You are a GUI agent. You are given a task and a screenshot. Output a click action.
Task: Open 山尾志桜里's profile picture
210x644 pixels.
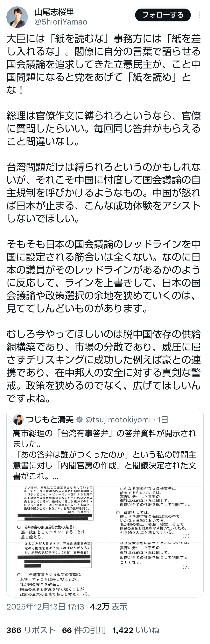(17, 17)
